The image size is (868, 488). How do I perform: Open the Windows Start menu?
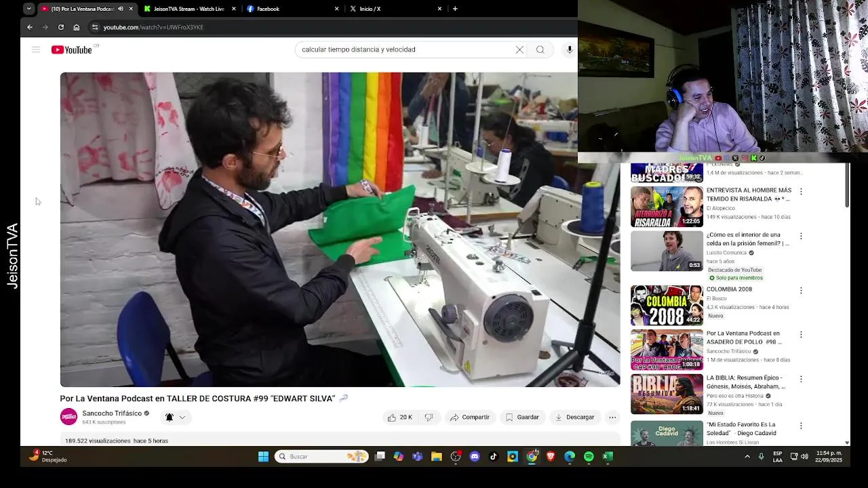coord(263,457)
